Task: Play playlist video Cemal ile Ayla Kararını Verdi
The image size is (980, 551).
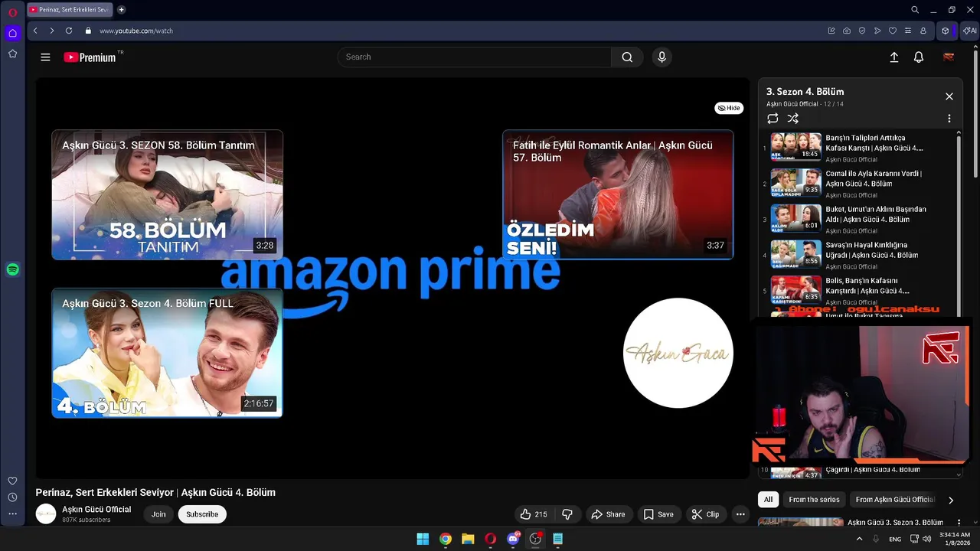Action: pos(859,184)
